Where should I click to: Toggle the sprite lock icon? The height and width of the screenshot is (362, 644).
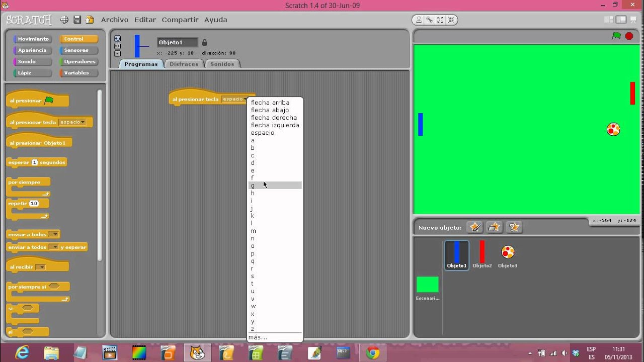(x=204, y=43)
